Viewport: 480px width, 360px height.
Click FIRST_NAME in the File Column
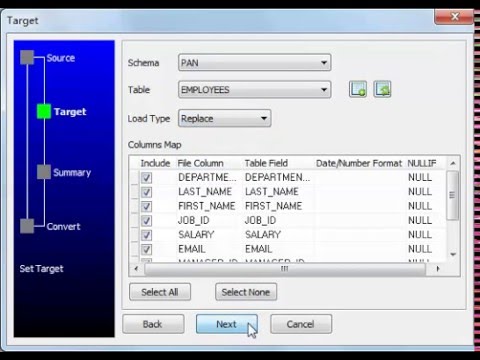[x=207, y=206]
